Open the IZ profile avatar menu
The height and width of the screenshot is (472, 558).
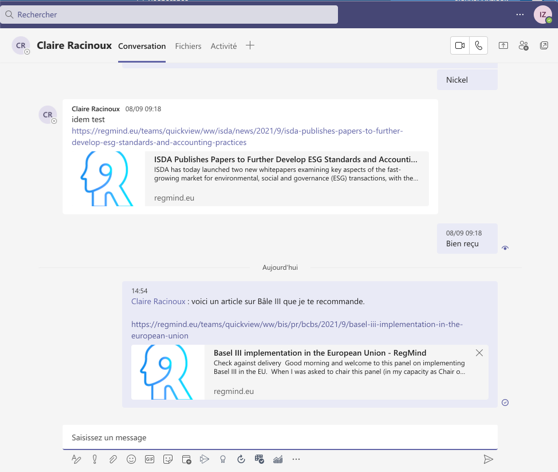pos(543,15)
